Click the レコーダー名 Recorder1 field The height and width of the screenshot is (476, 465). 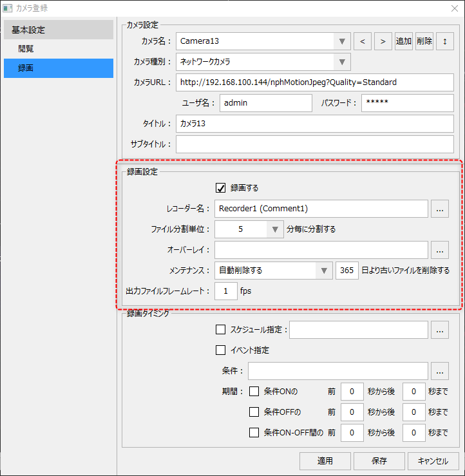(x=321, y=209)
